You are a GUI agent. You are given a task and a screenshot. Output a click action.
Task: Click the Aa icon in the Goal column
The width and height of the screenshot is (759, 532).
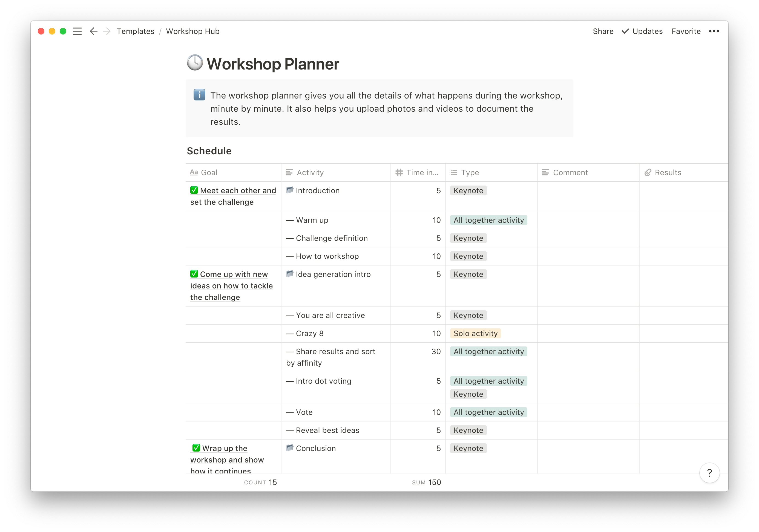pos(194,172)
